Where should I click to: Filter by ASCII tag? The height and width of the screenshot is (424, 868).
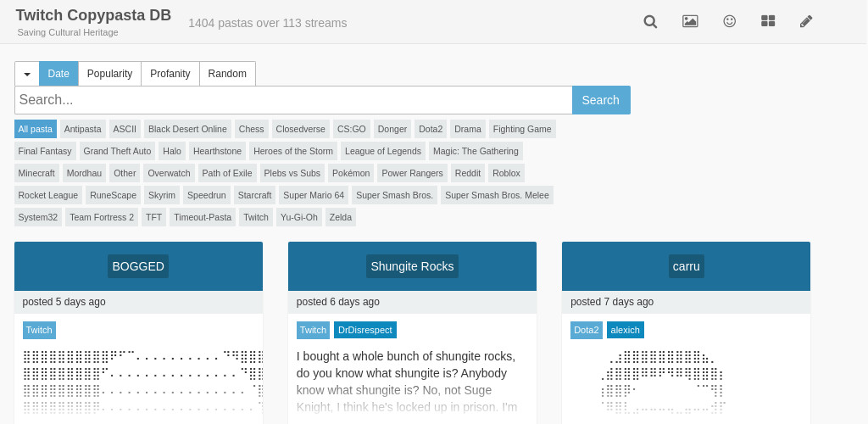point(125,129)
